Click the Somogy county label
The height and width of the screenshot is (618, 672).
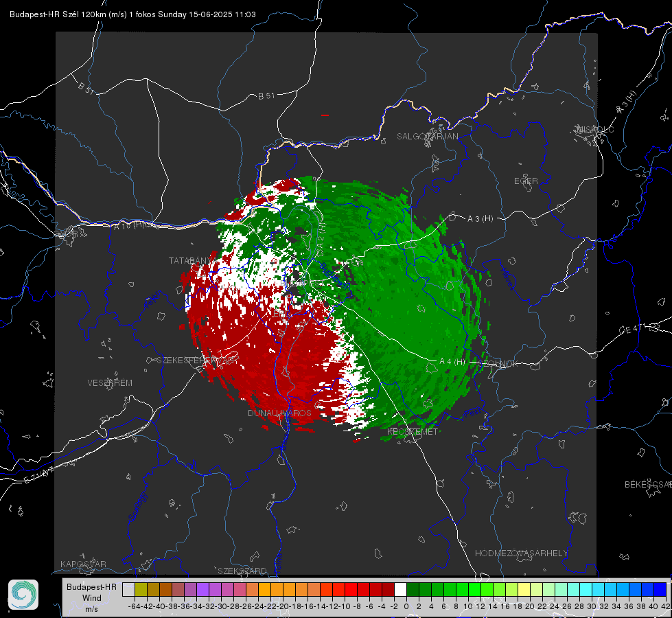139,507
